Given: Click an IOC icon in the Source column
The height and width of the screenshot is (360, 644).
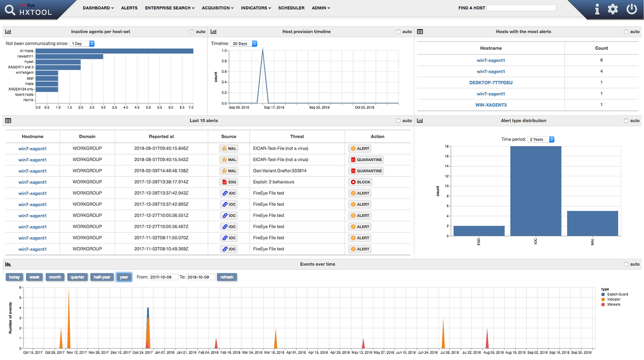Looking at the screenshot, I should coord(228,193).
